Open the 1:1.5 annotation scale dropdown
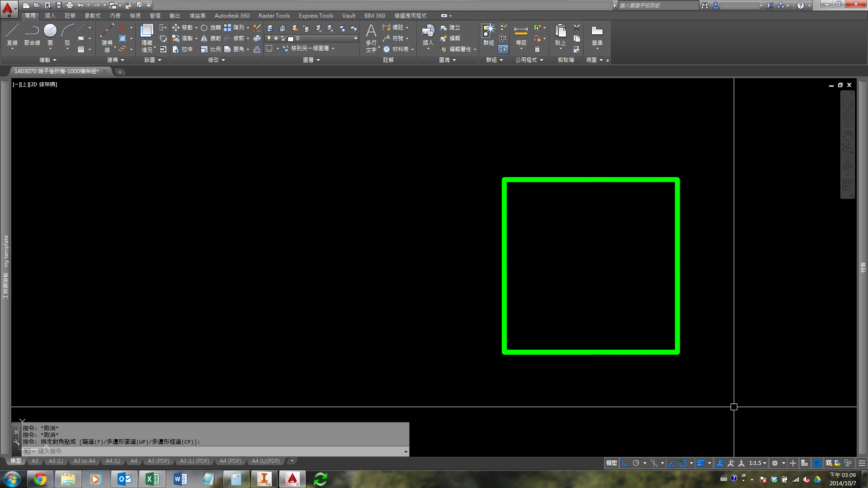 [758, 463]
